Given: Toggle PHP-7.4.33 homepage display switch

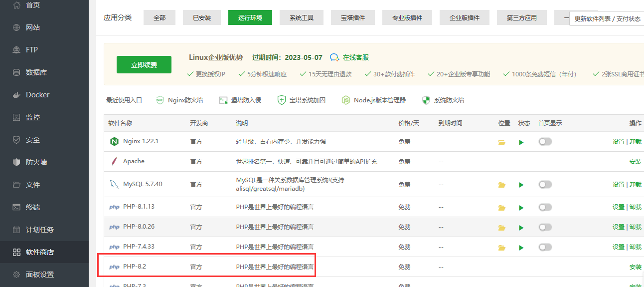Looking at the screenshot, I should [x=545, y=247].
